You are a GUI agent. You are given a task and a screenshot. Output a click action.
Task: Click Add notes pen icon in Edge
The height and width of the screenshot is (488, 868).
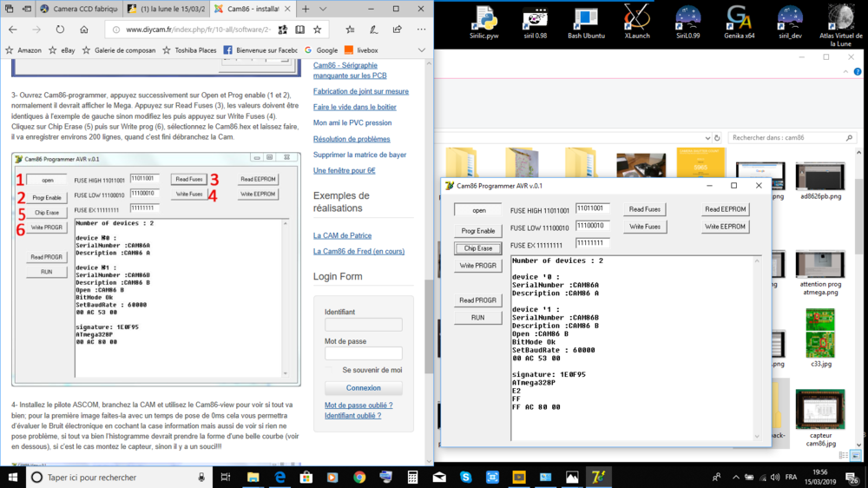pos(373,30)
